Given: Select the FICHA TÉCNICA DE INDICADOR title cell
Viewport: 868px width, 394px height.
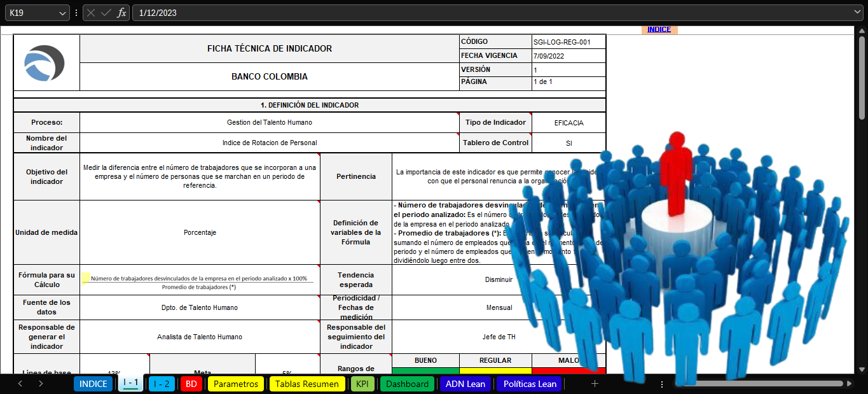Looking at the screenshot, I should [x=270, y=48].
